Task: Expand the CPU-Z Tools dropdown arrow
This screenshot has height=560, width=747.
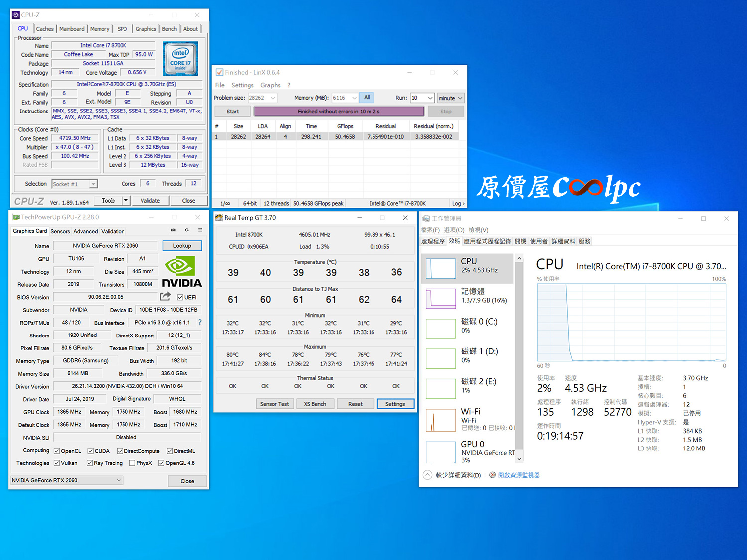Action: [x=126, y=201]
